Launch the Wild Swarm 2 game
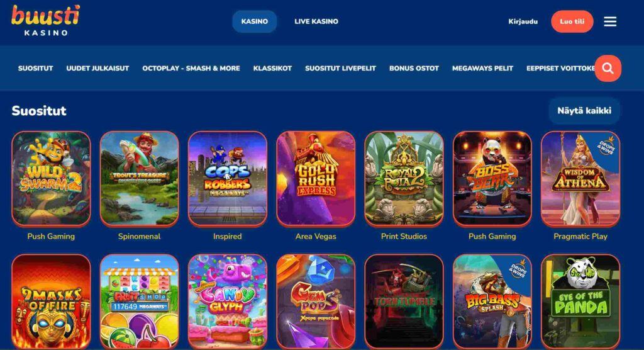The width and height of the screenshot is (644, 350). coord(51,179)
